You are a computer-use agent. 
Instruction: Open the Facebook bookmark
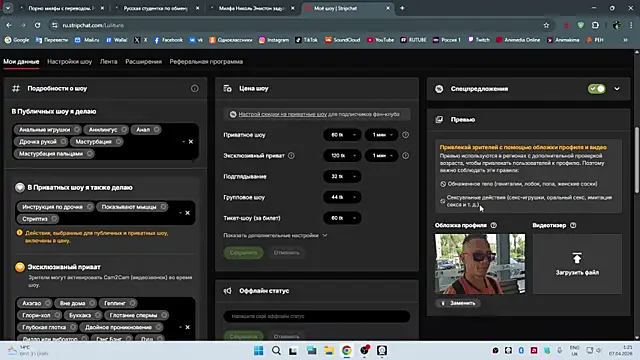point(168,40)
